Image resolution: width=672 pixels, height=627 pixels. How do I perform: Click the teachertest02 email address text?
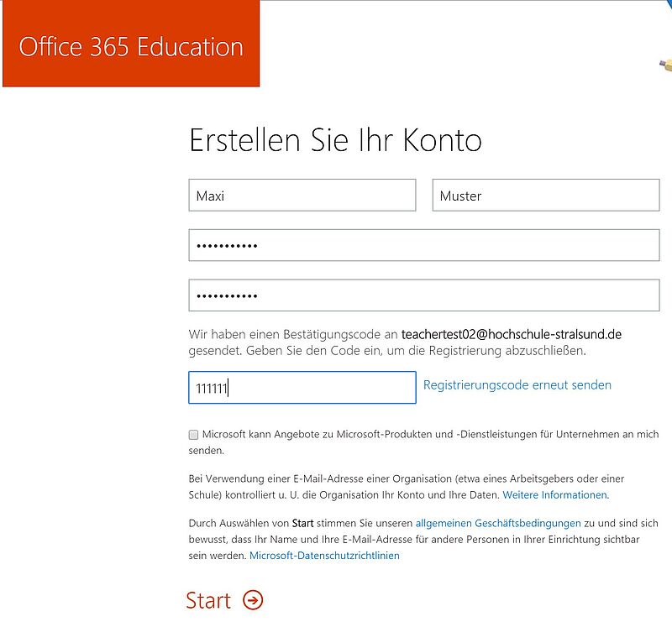(x=511, y=334)
